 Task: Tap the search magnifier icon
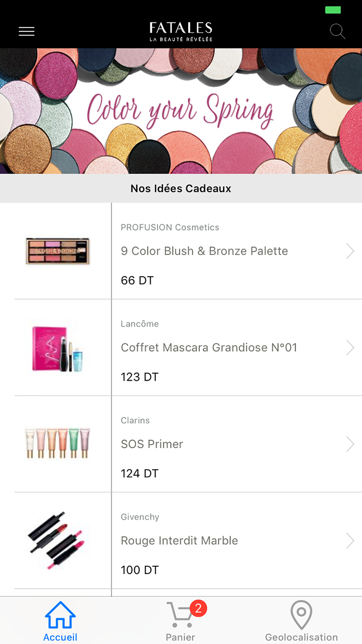337,31
